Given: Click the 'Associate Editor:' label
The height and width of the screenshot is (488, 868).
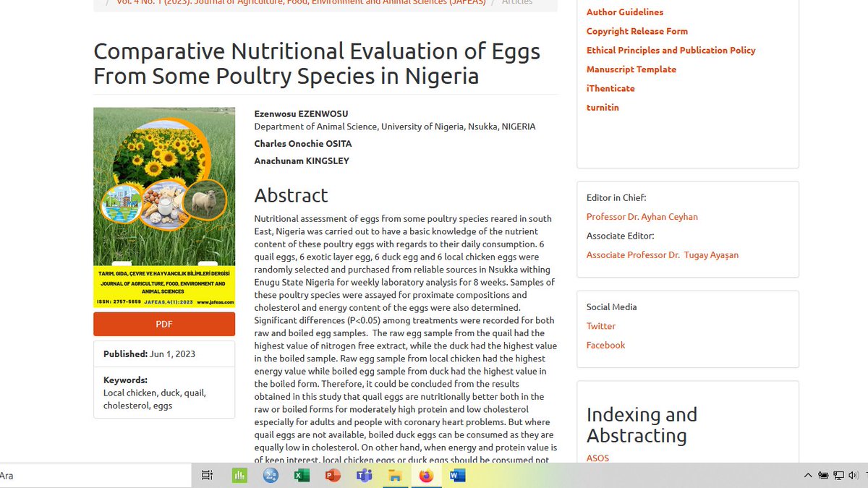Looking at the screenshot, I should (621, 236).
